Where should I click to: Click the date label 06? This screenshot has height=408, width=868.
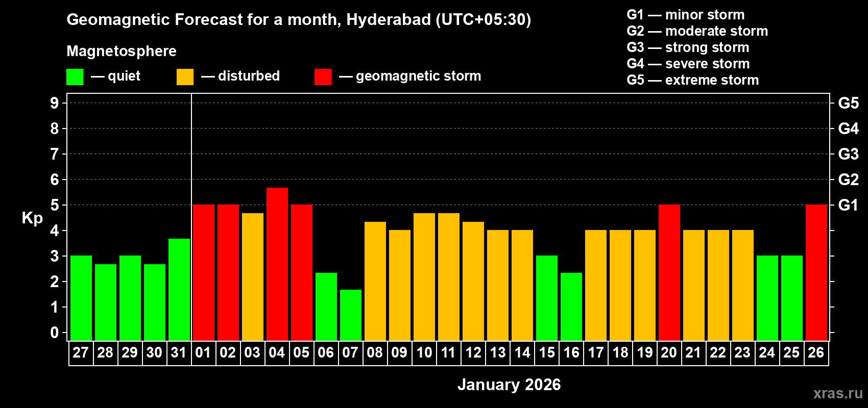click(326, 352)
